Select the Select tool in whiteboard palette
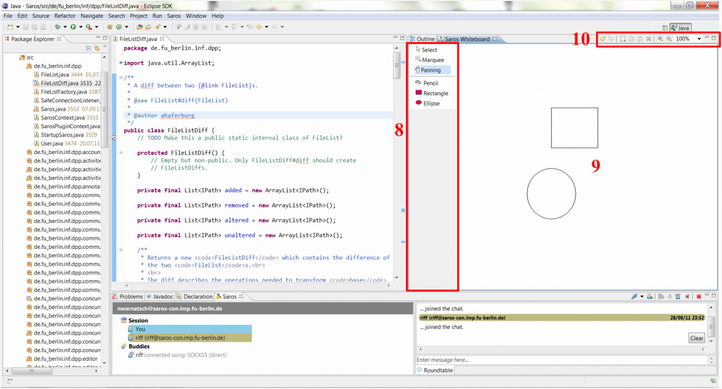Screen dimensions: 722x389 coord(426,50)
